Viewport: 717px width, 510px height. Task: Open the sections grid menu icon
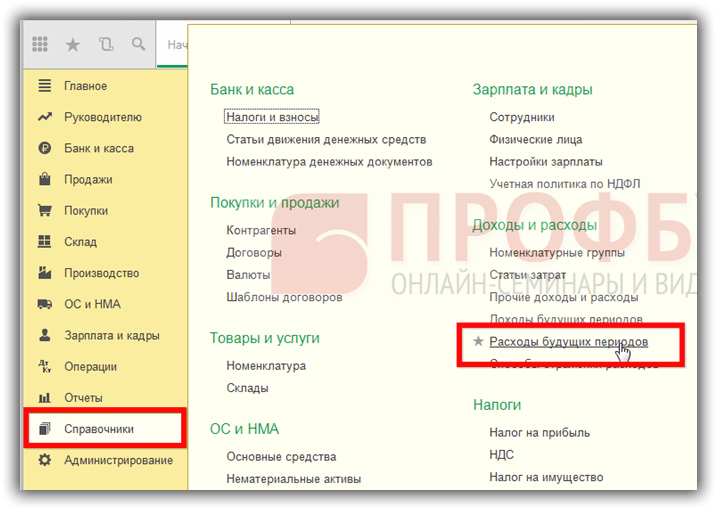(41, 45)
